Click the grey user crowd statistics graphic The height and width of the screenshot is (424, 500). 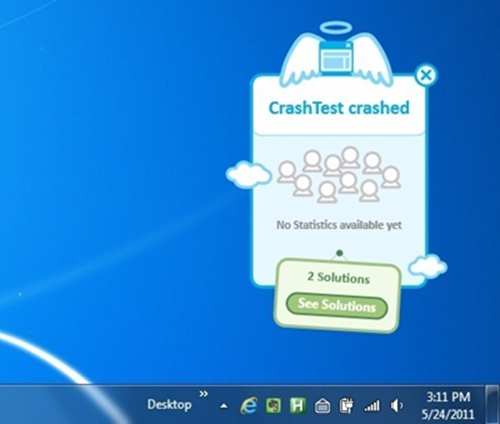339,175
